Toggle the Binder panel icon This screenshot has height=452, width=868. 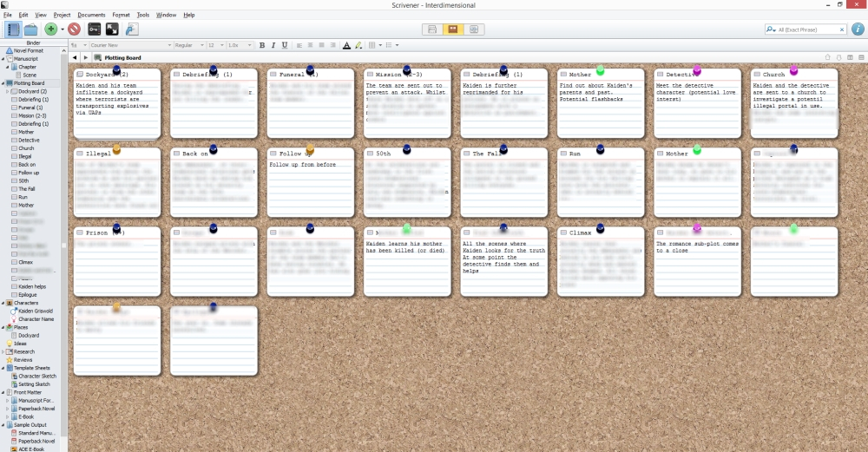13,29
